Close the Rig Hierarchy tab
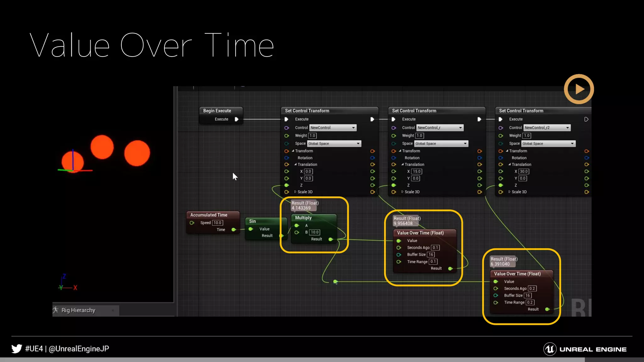 (113, 310)
